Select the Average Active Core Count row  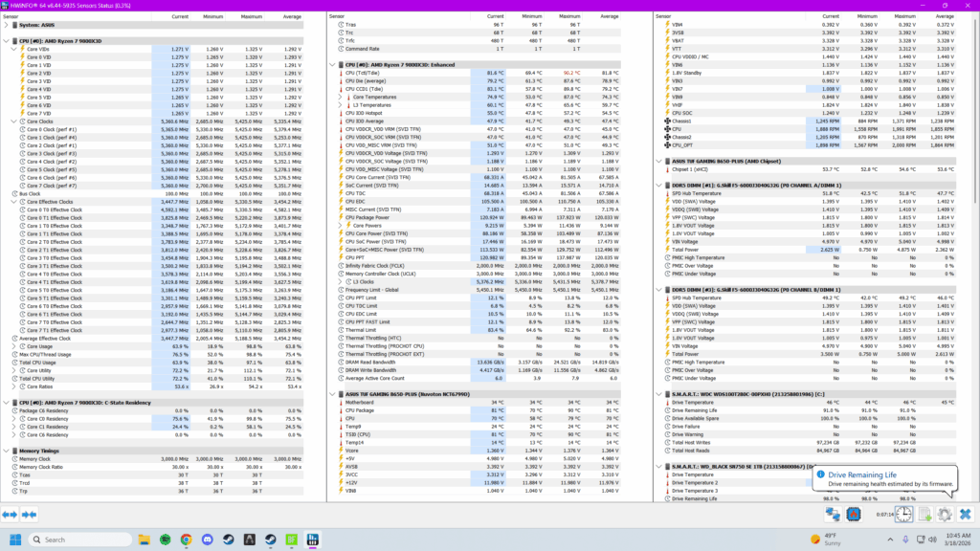pos(475,378)
